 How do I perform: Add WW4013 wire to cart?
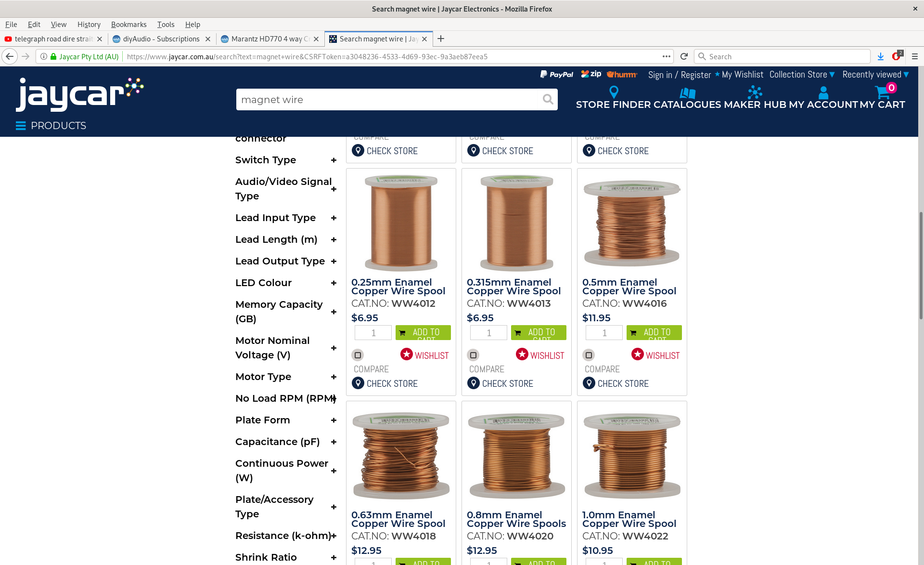click(x=539, y=332)
